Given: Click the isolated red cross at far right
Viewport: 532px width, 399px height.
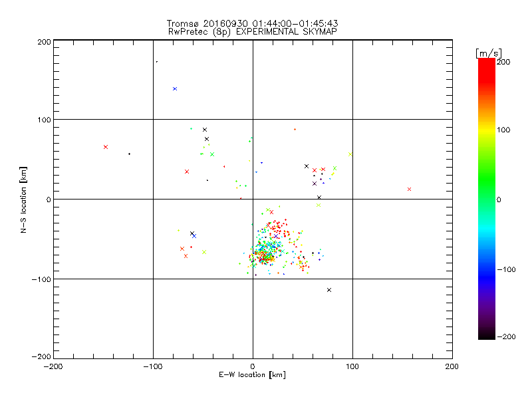Looking at the screenshot, I should (x=409, y=190).
